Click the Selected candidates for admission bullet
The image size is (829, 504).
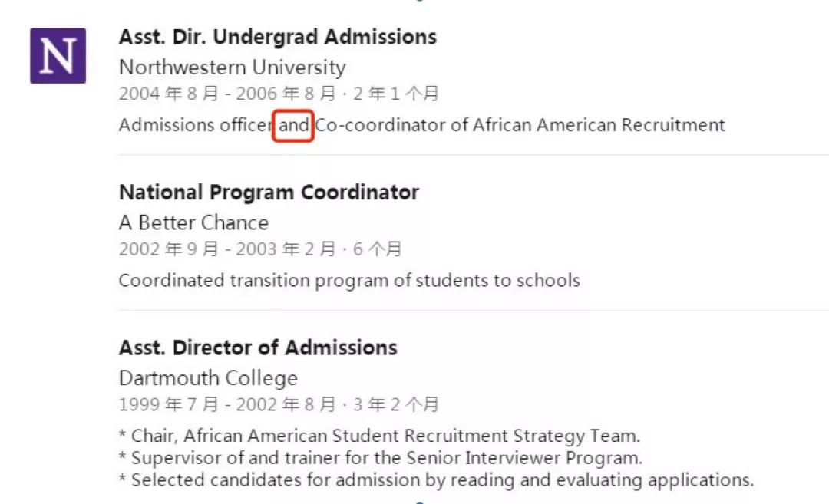436,479
